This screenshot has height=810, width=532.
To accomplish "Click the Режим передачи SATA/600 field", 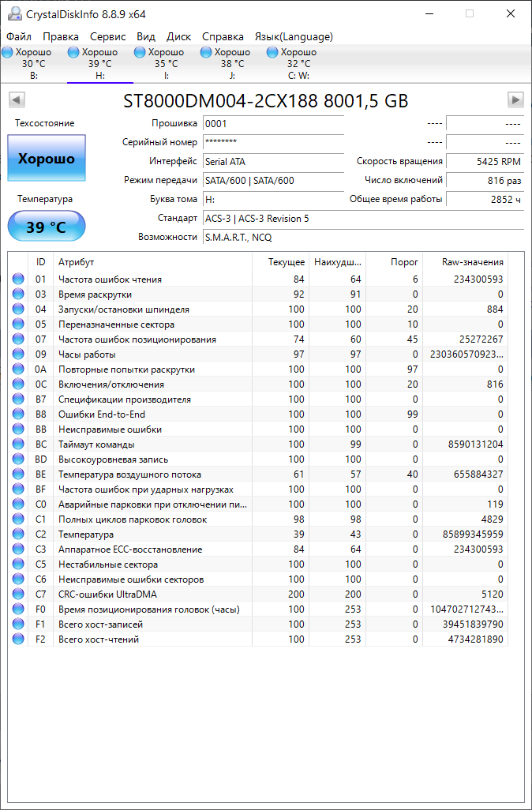I will (x=273, y=180).
